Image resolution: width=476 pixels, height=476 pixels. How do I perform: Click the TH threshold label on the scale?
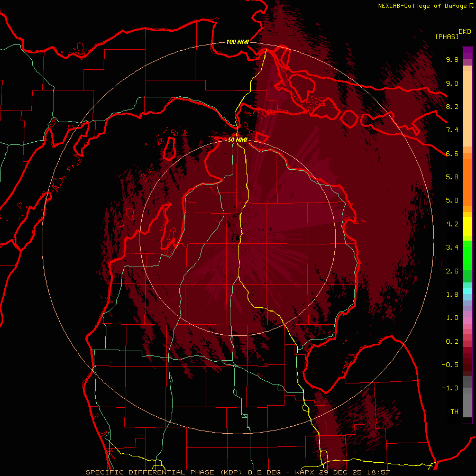(x=454, y=411)
